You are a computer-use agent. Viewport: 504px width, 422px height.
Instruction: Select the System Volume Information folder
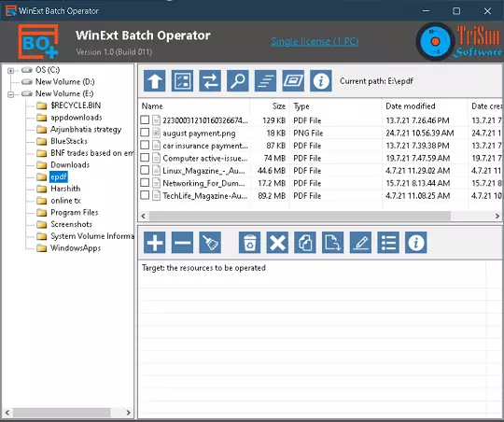(x=91, y=236)
